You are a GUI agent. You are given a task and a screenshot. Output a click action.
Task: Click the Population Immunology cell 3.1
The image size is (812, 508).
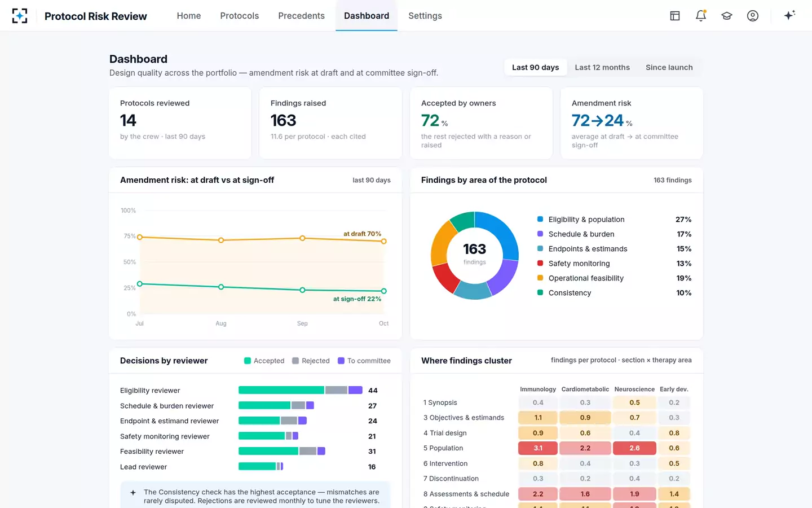point(538,448)
